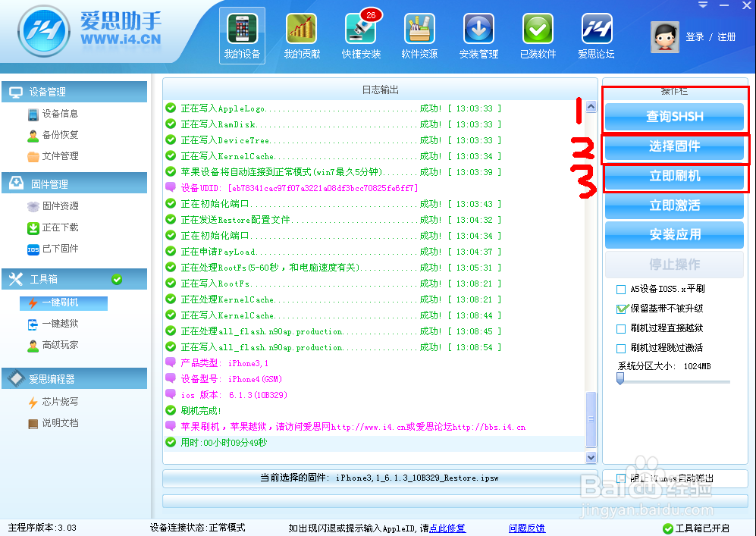The width and height of the screenshot is (756, 536).
Task: Click the 查询SHSH button
Action: pyautogui.click(x=673, y=116)
